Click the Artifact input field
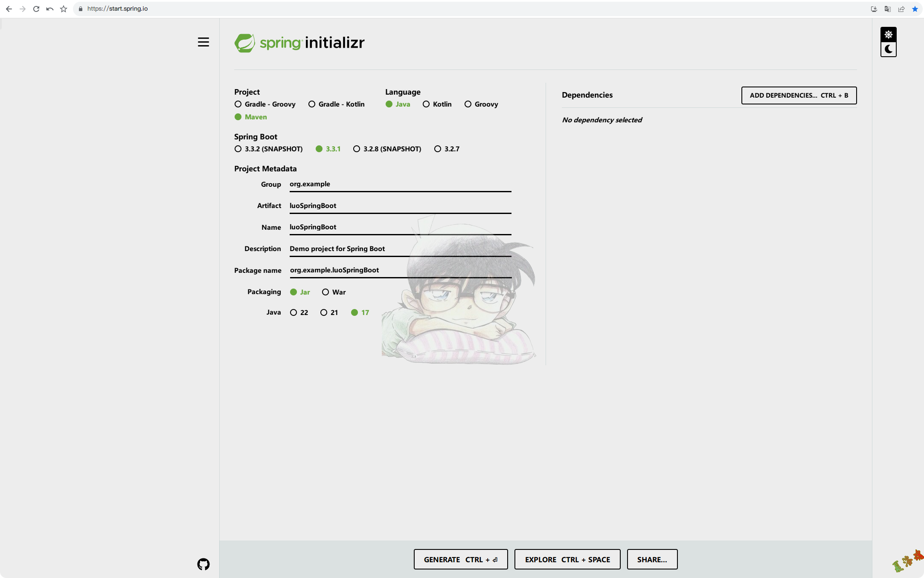 pos(400,205)
